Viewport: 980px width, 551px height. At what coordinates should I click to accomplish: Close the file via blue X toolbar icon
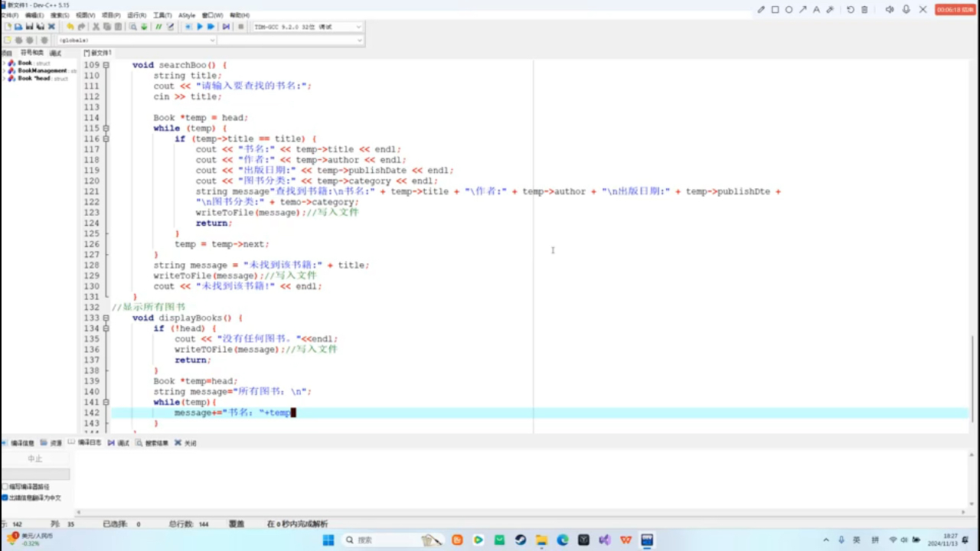[51, 27]
